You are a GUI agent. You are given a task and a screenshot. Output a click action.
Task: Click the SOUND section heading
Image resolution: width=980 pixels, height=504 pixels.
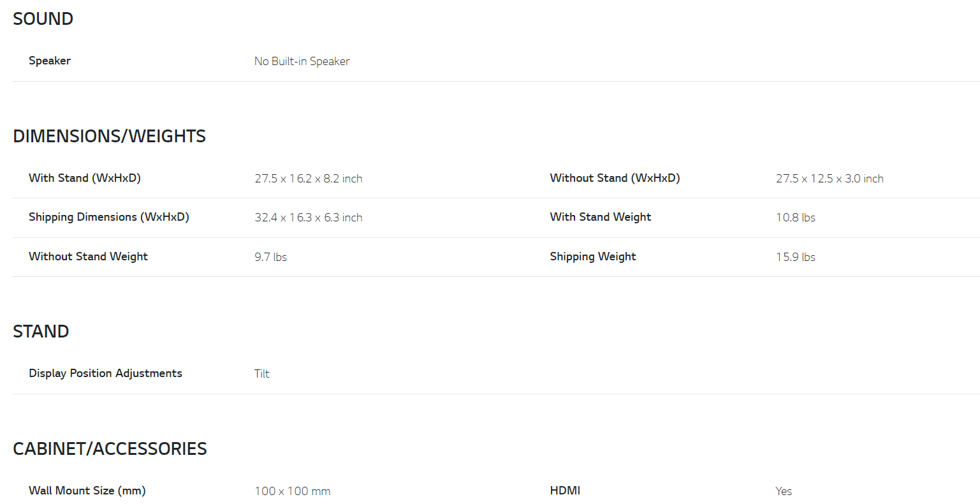(x=43, y=19)
